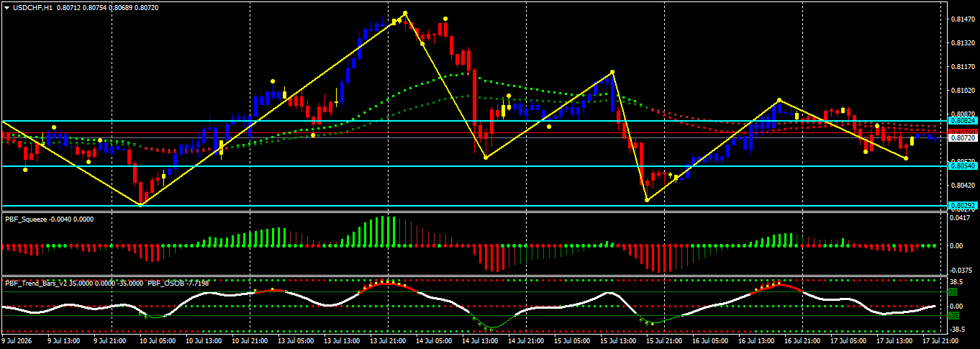Click the 38.5 trend bars scale value

(x=957, y=282)
